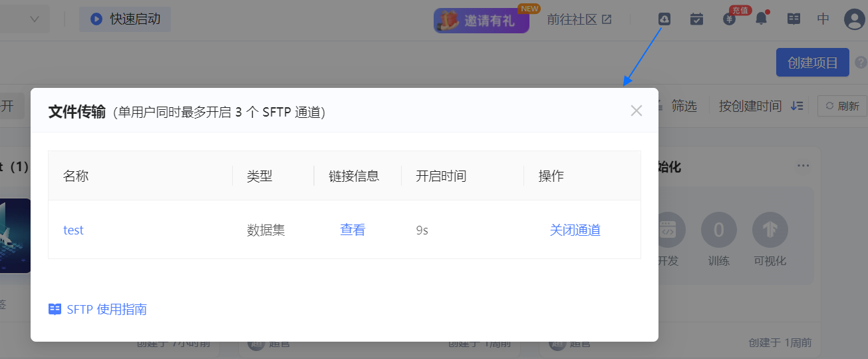Click 查看 to view link information
Viewport: 868px width, 359px height.
click(x=353, y=230)
